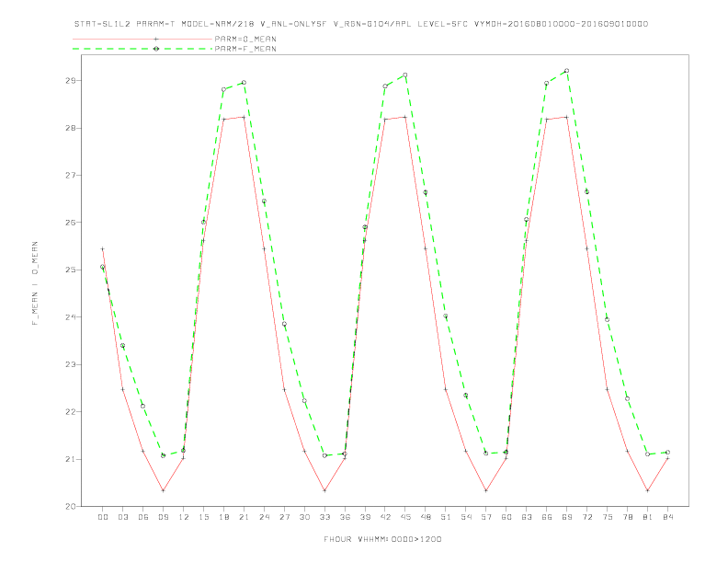The image size is (728, 563).
Task: Click x-axis forecast hour label 45
Action: pos(405,517)
